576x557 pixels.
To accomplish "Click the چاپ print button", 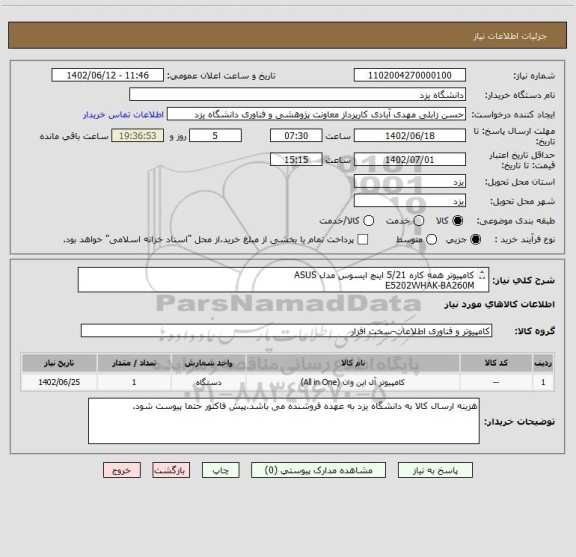I will [x=221, y=470].
